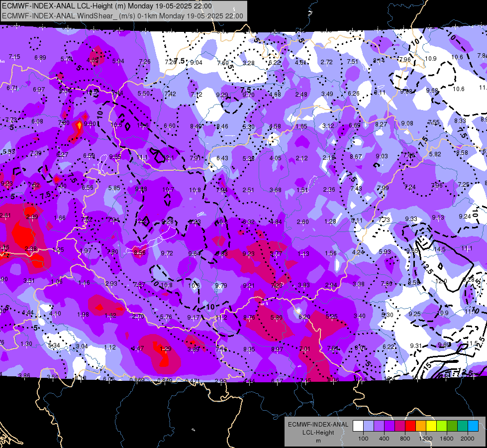Click the grid value 3.12
The width and height of the screenshot is (487, 448).
pyautogui.click(x=328, y=125)
